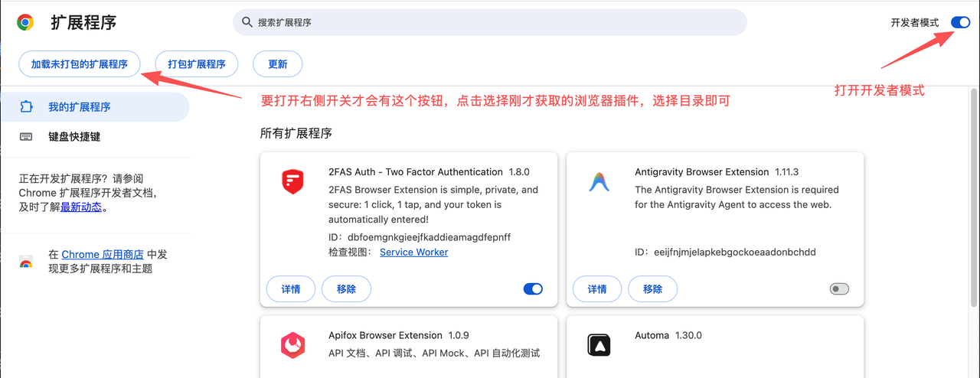Click the Automa extension icon
Image resolution: width=980 pixels, height=378 pixels.
[x=599, y=346]
